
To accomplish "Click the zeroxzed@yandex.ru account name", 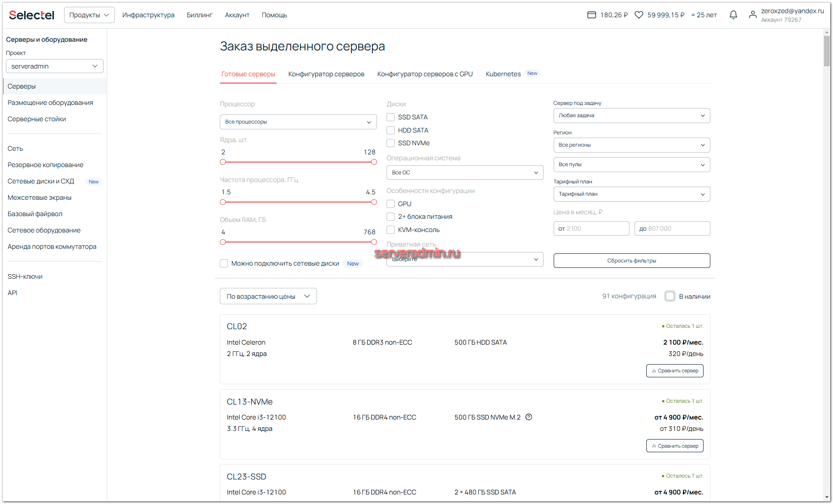I will click(792, 11).
